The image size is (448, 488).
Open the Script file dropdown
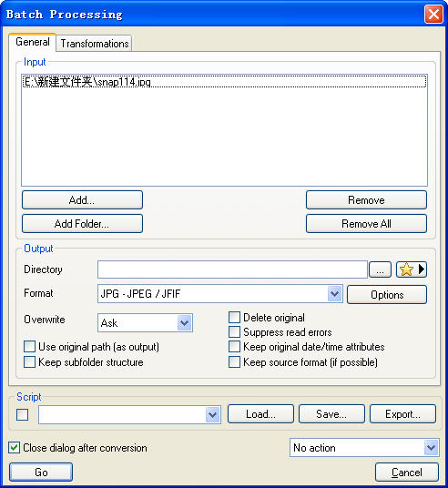click(x=213, y=414)
